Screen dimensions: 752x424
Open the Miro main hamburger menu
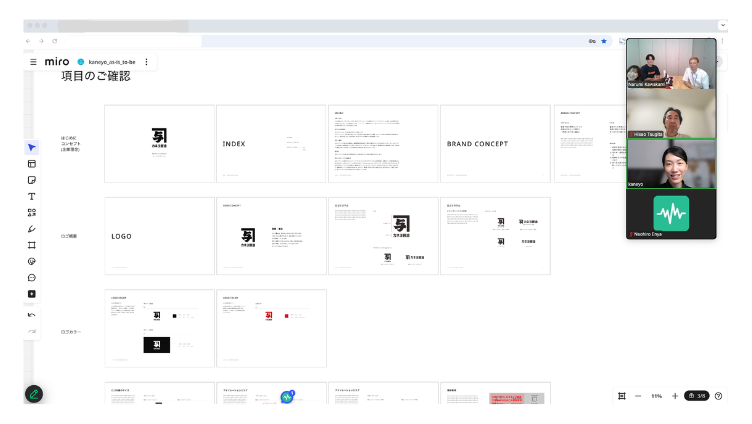33,62
